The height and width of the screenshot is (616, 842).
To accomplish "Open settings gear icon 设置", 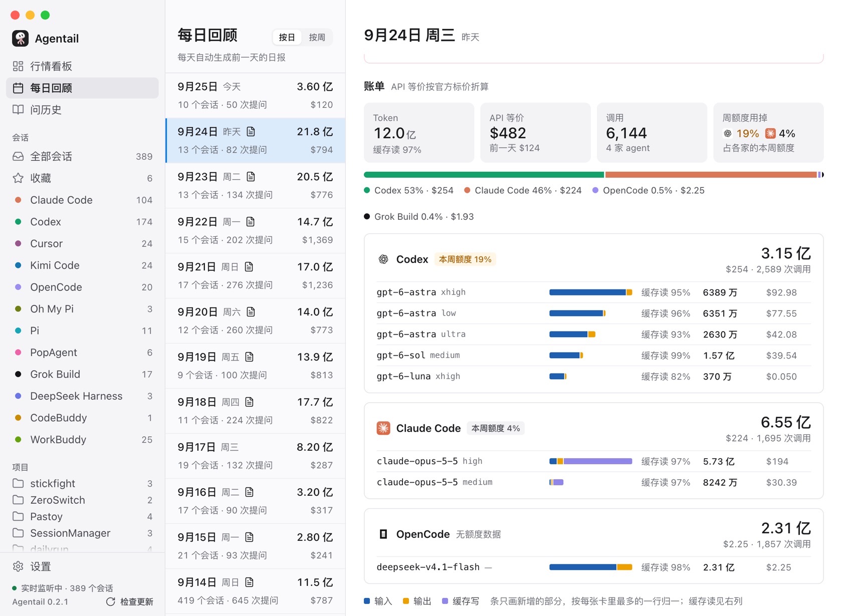I will tap(18, 566).
